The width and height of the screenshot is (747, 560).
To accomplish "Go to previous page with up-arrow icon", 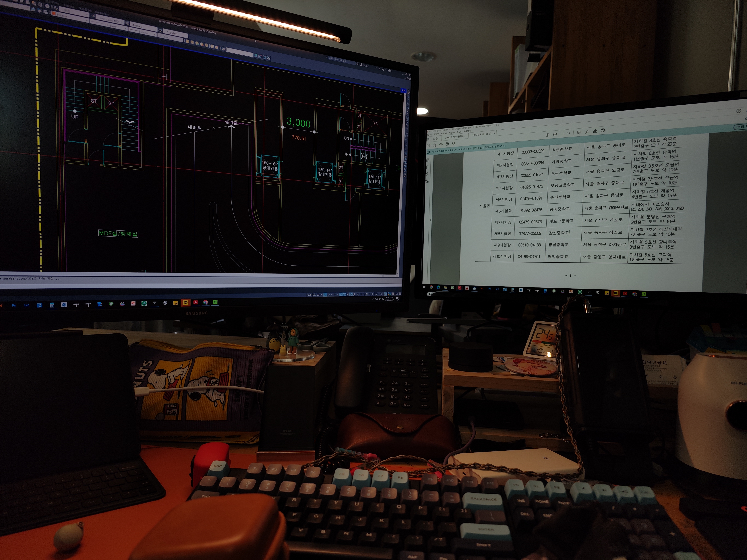I will coord(547,135).
